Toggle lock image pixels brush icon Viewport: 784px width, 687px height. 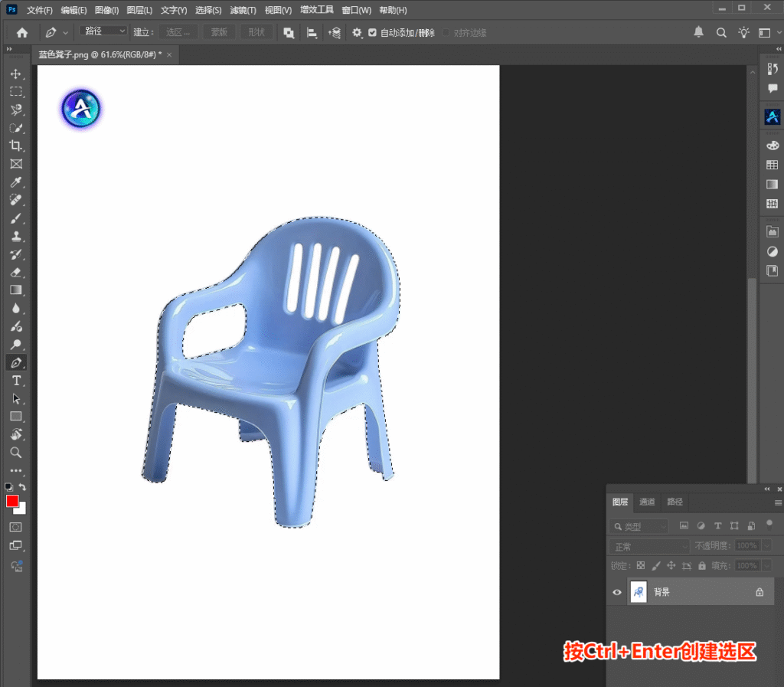click(x=656, y=565)
